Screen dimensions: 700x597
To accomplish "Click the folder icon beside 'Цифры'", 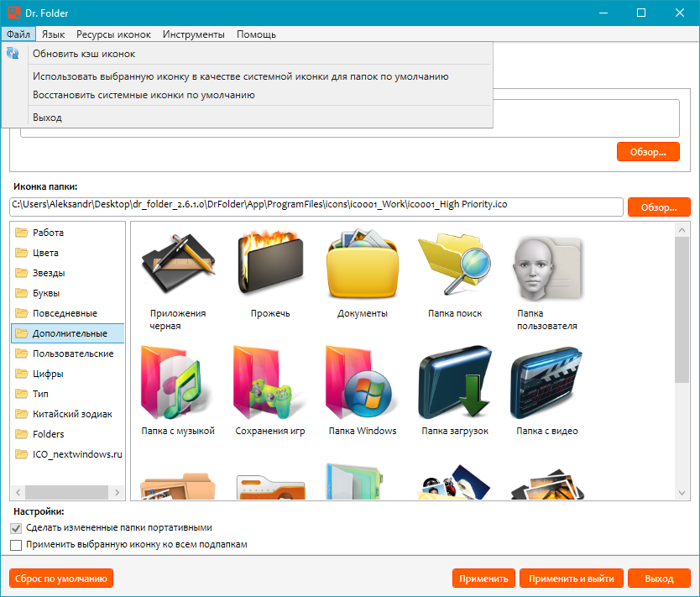I will [x=21, y=374].
